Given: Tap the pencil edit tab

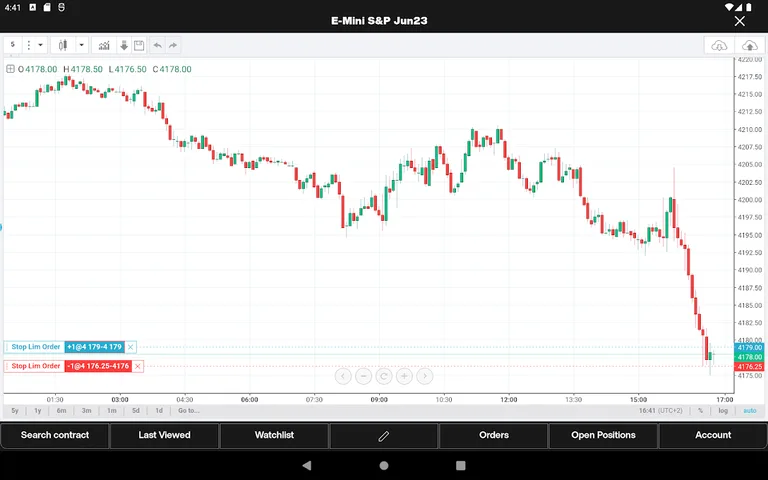Looking at the screenshot, I should point(384,435).
